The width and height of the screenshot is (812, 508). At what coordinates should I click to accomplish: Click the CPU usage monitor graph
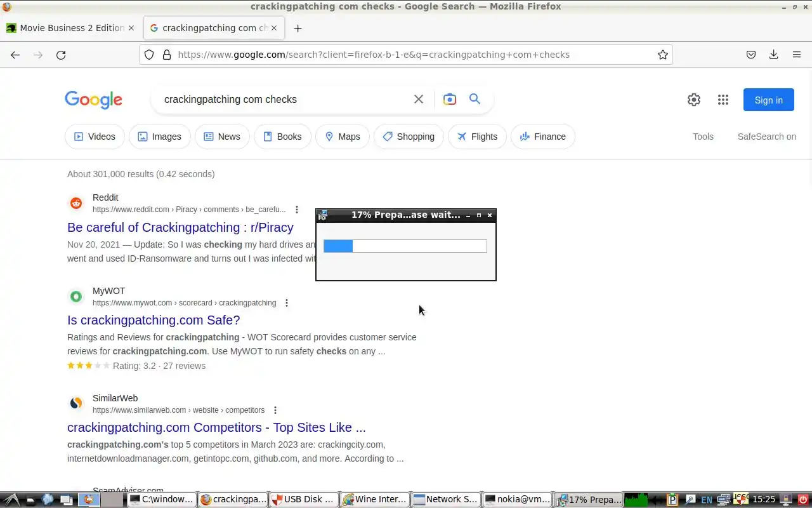636,500
